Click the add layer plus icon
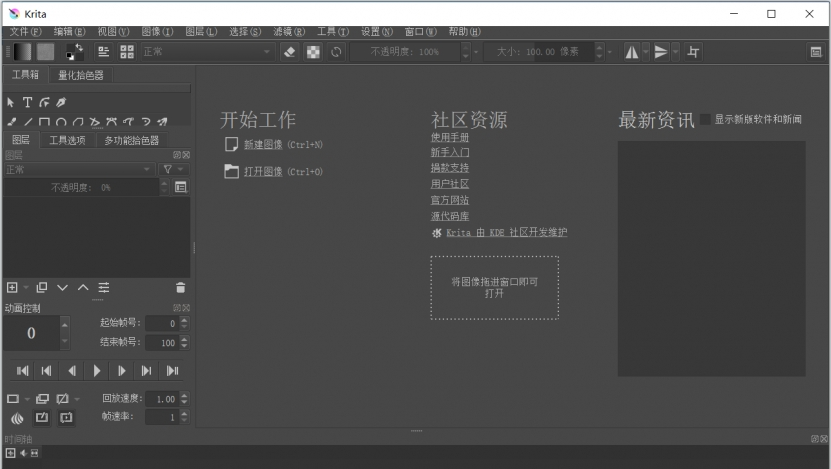Screen dimensions: 831x469 pos(12,287)
